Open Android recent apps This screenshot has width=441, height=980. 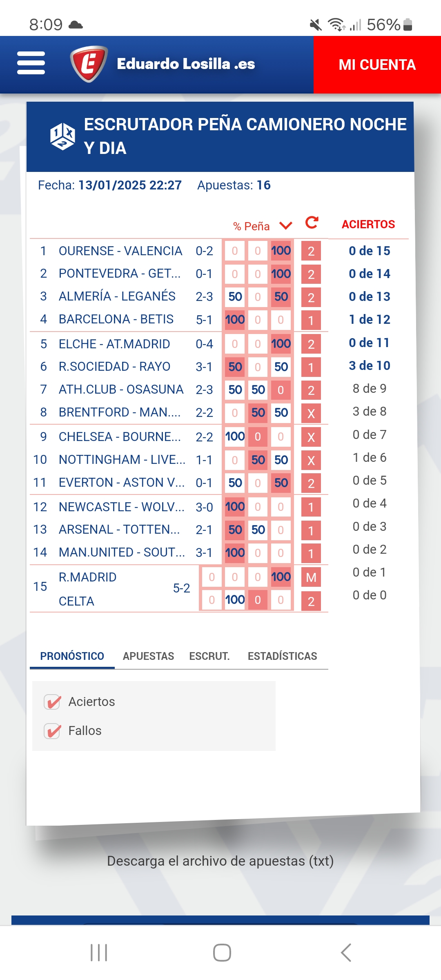[99, 953]
